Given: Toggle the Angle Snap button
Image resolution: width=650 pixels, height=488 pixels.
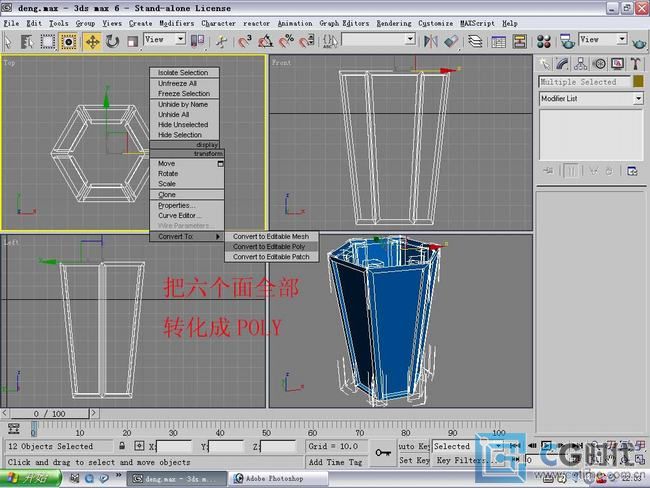Looking at the screenshot, I should 265,41.
